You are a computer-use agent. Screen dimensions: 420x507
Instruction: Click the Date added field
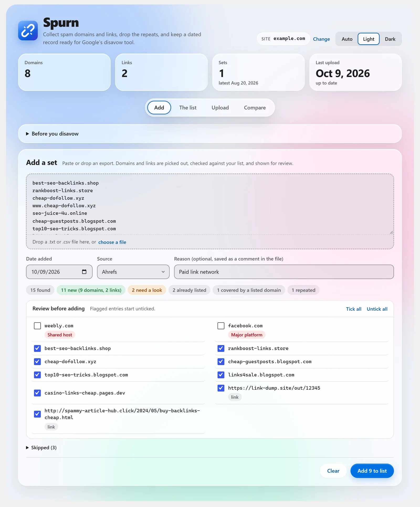59,272
